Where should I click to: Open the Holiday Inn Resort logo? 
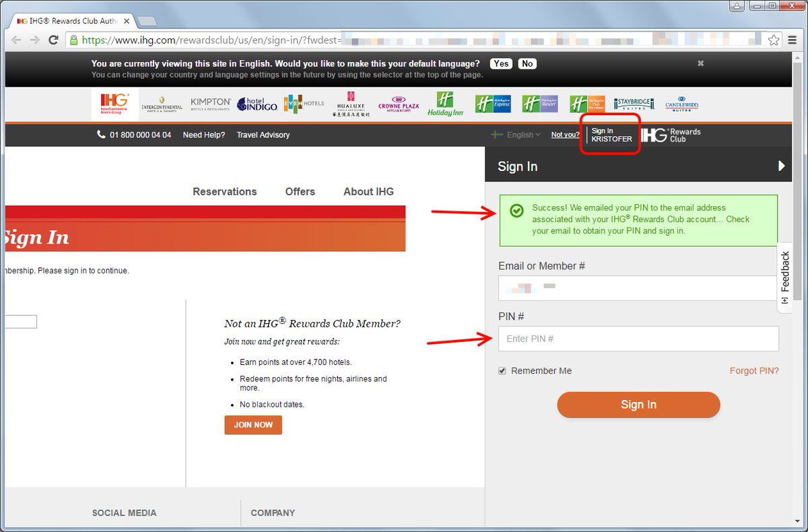(x=540, y=104)
